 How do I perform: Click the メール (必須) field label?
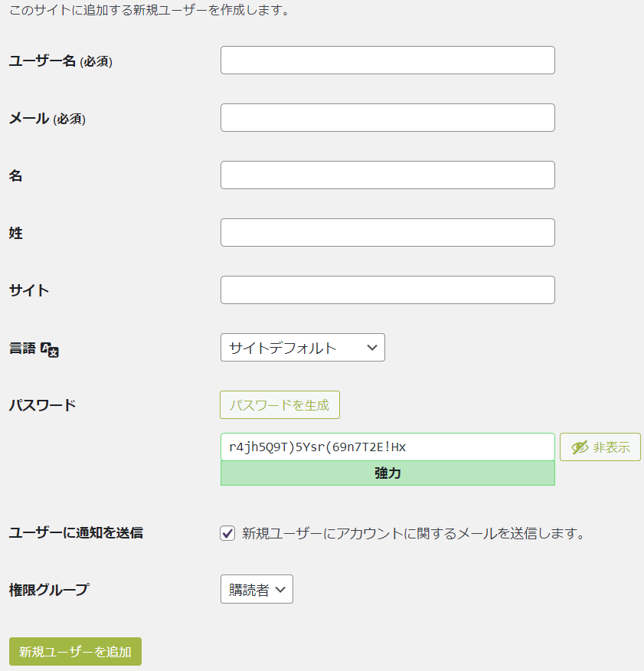(x=47, y=119)
